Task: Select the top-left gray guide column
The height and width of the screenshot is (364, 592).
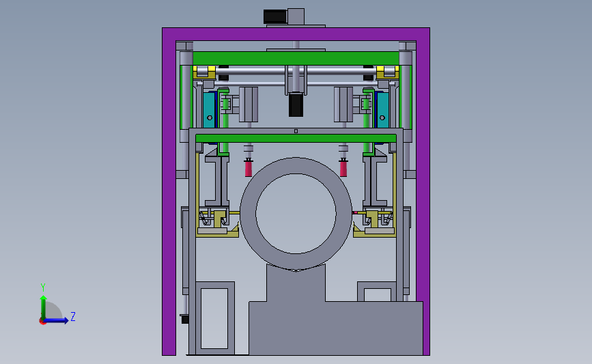Action: coord(186,96)
